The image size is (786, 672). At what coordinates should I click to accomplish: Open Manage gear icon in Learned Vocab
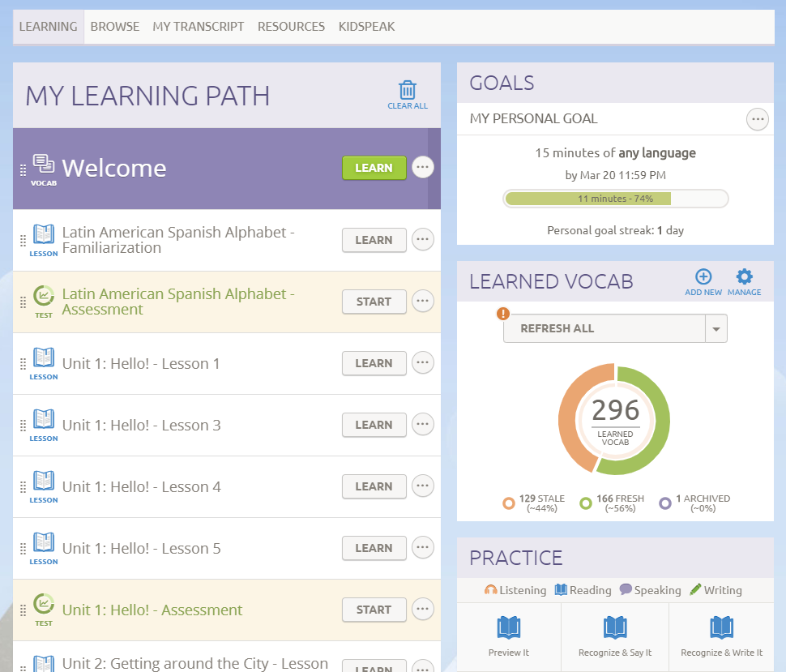coord(744,277)
